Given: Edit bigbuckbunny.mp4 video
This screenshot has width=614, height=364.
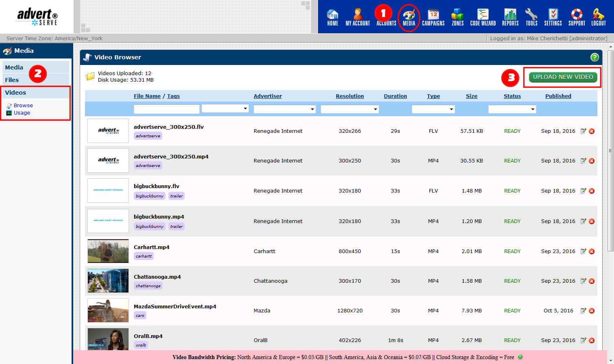Looking at the screenshot, I should point(584,221).
